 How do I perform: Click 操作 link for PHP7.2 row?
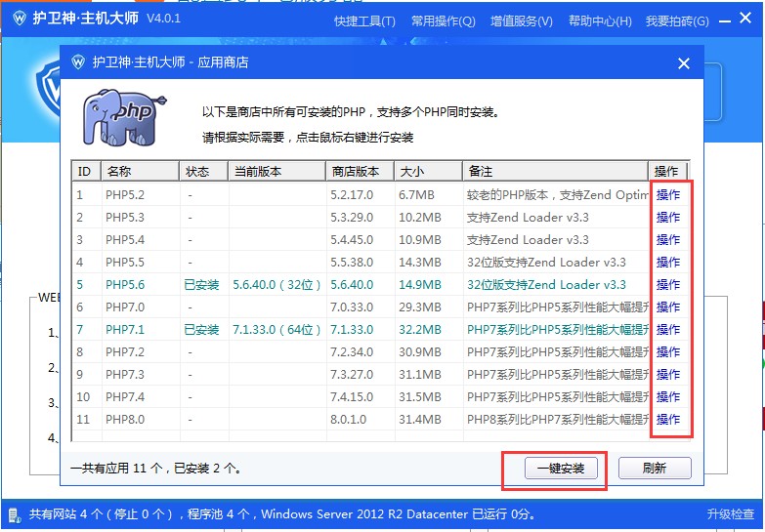[668, 352]
